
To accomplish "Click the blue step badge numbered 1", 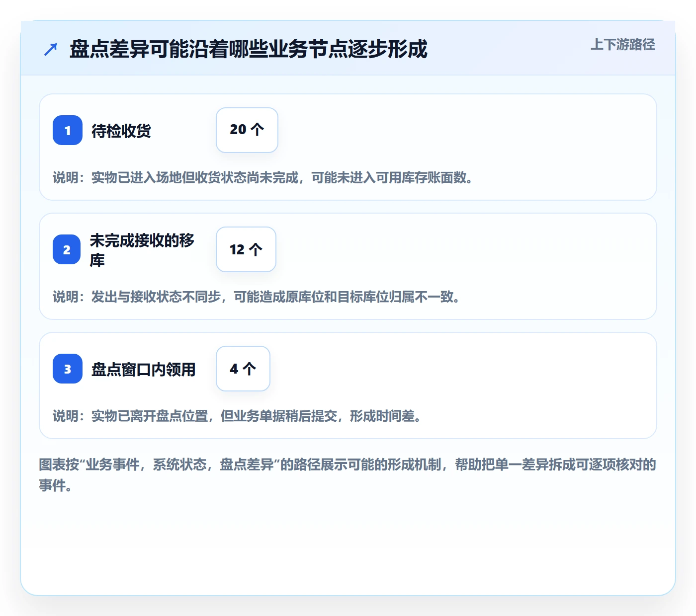I will click(68, 130).
